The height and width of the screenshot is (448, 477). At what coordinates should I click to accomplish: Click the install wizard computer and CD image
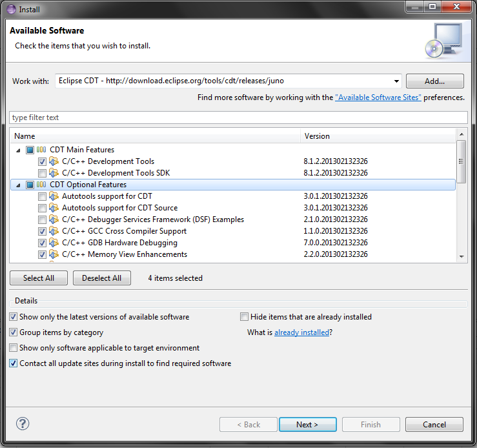pyautogui.click(x=443, y=41)
